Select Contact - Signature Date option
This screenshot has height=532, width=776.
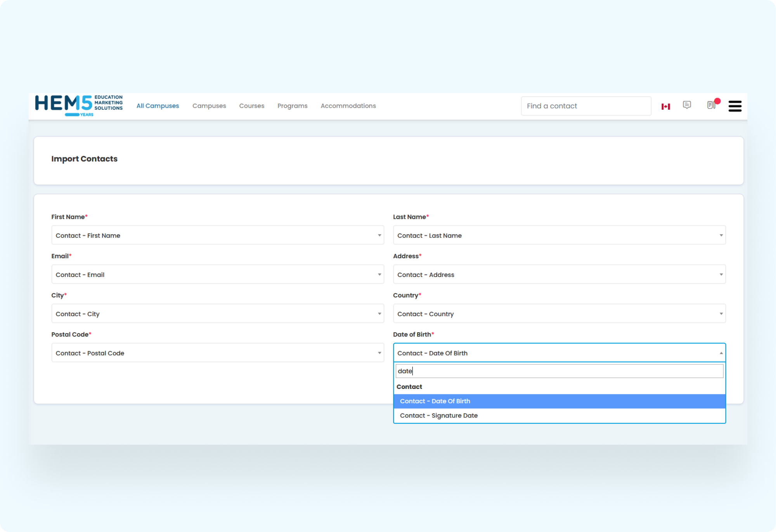(x=439, y=415)
